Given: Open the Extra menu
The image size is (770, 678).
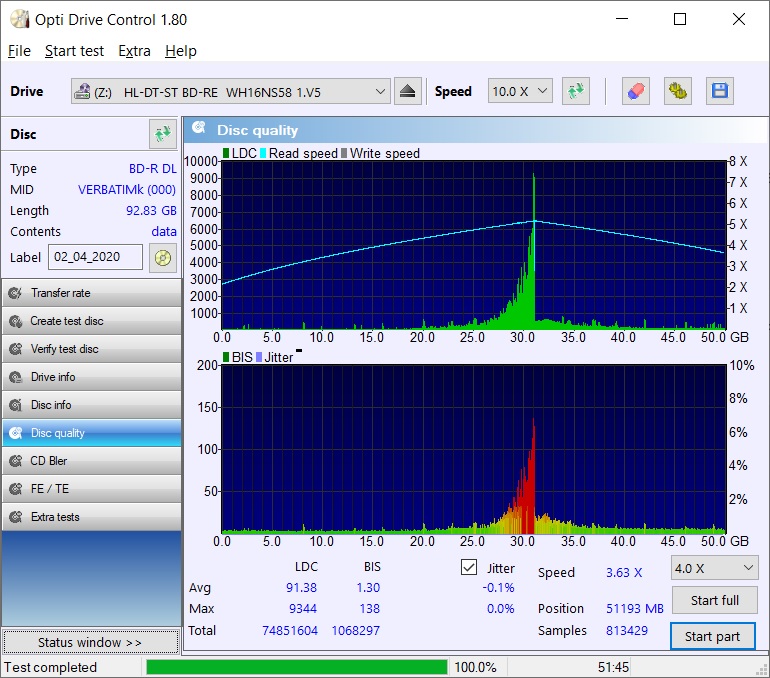Looking at the screenshot, I should (134, 51).
